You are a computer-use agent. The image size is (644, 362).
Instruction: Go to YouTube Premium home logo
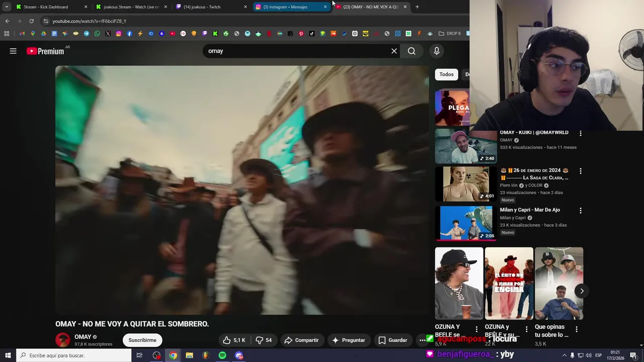(x=45, y=51)
